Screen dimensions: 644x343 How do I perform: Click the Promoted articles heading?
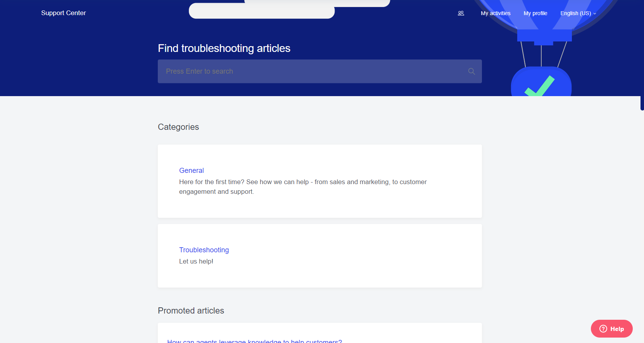click(x=191, y=311)
